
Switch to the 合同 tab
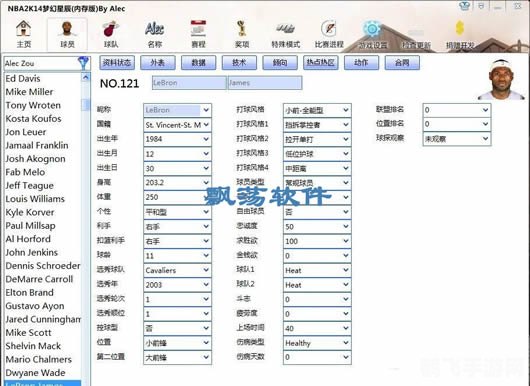[x=402, y=63]
